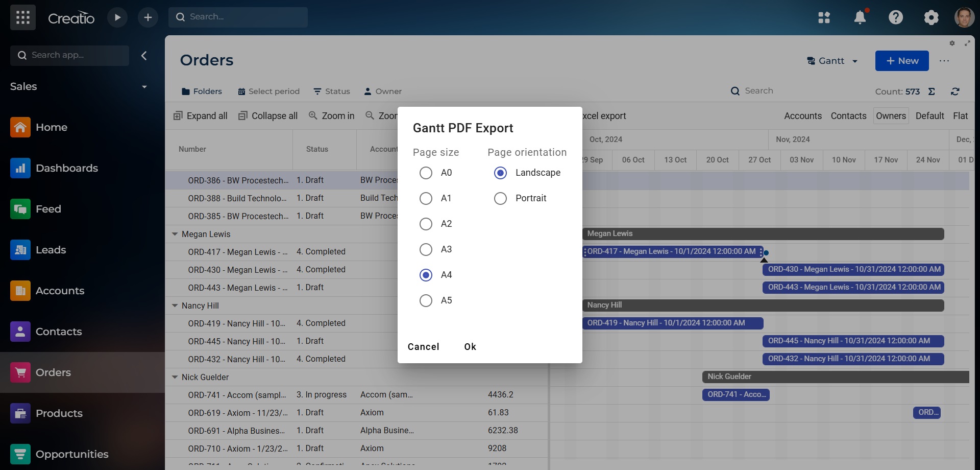
Task: Expand the Orders view to fullscreen
Action: click(x=968, y=43)
